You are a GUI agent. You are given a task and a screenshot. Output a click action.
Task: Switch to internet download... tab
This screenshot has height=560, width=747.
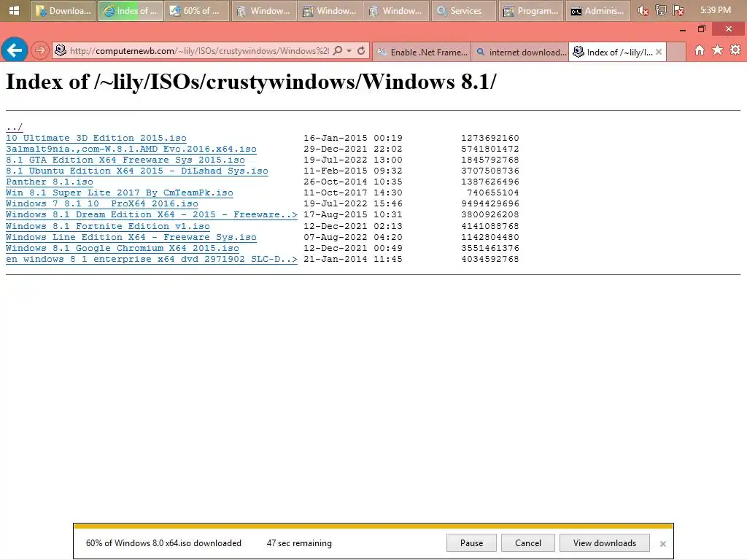[520, 52]
